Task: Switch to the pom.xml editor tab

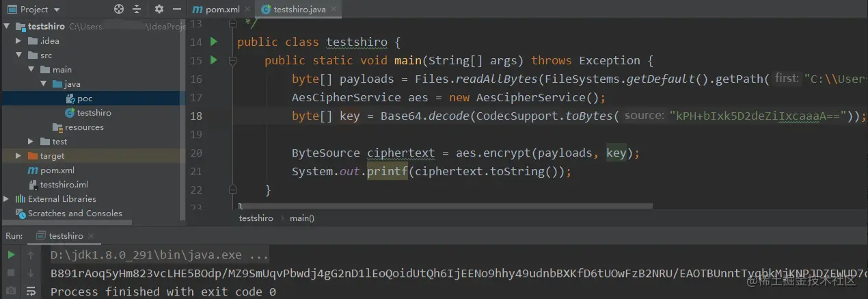Action: coord(218,10)
